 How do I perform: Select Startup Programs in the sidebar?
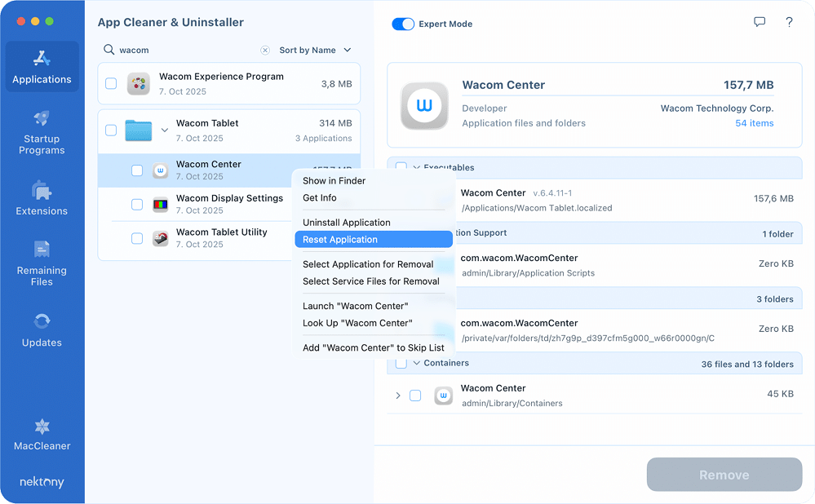[x=42, y=130]
